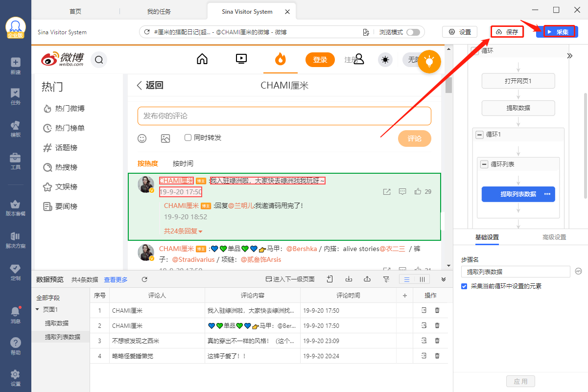This screenshot has height=392, width=588.
Task: Toggle the 浏览模式 browse mode switch
Action: [413, 32]
